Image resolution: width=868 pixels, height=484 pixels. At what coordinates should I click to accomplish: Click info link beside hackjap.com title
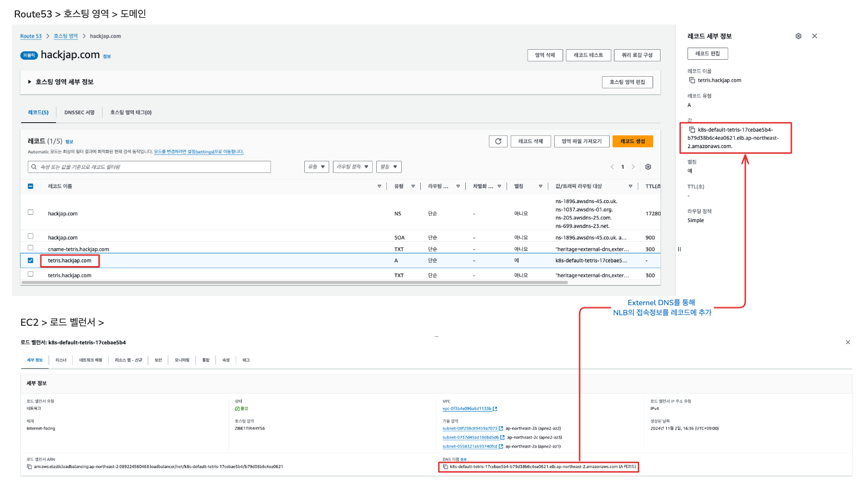107,57
